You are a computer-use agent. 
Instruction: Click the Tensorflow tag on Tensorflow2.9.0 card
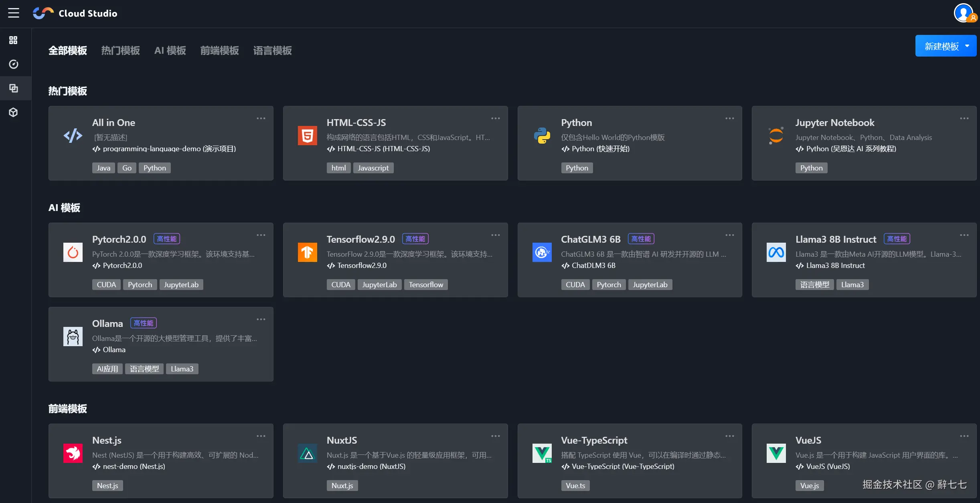click(x=426, y=285)
